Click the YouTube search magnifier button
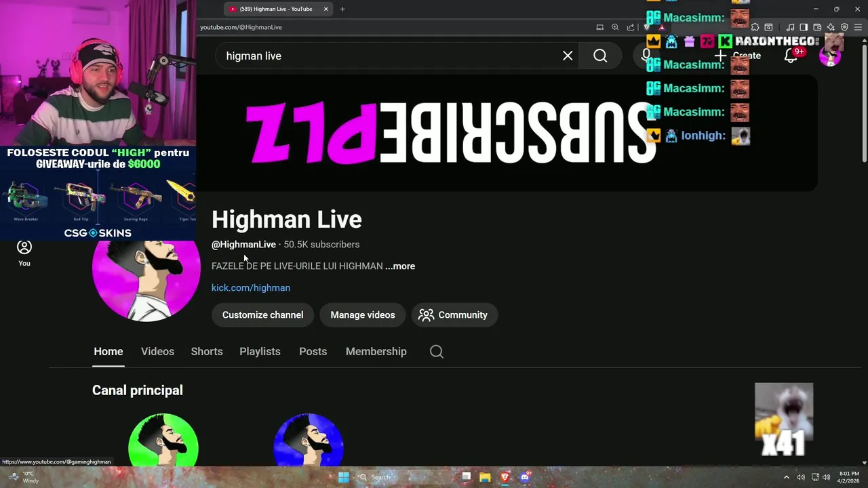868x488 pixels. tap(600, 56)
